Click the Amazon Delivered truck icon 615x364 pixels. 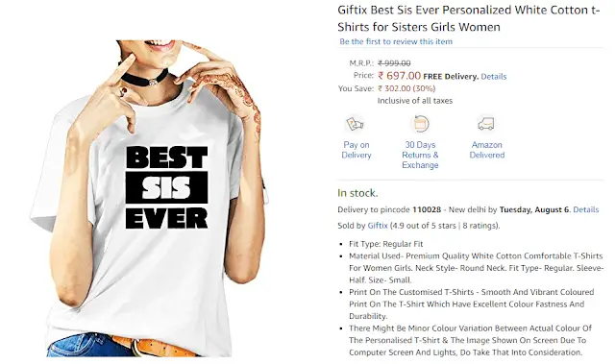click(x=486, y=124)
